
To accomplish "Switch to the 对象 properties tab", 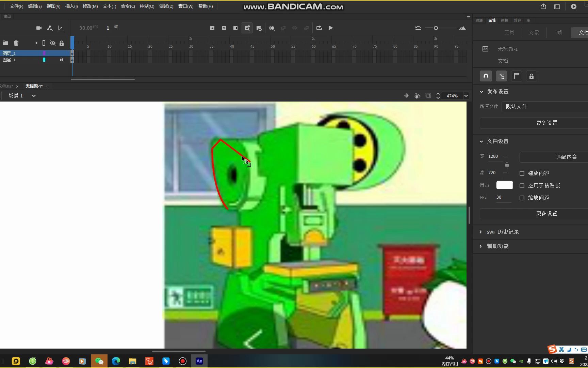I will tap(534, 32).
